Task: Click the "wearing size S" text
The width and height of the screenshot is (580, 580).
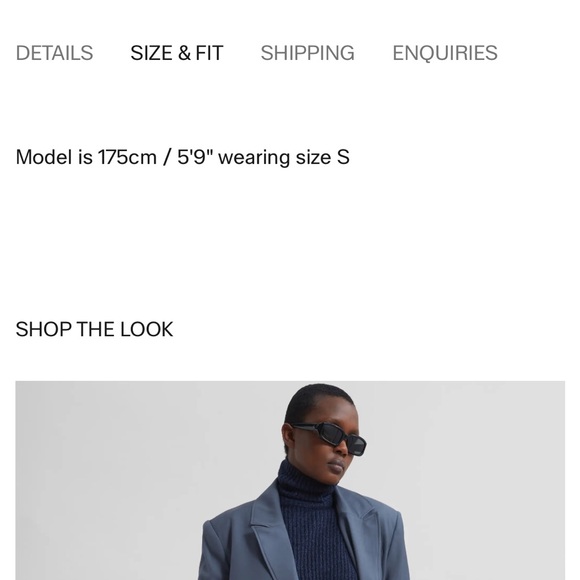Action: point(284,157)
